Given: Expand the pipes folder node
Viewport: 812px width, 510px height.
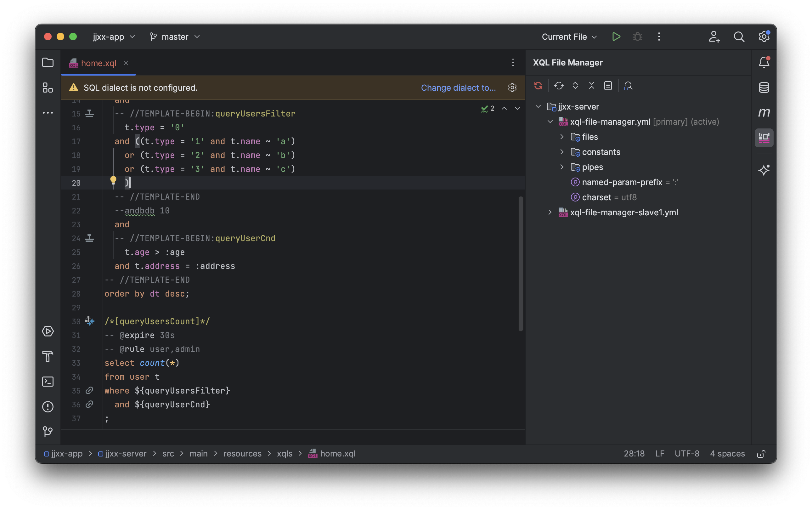Looking at the screenshot, I should [x=562, y=167].
